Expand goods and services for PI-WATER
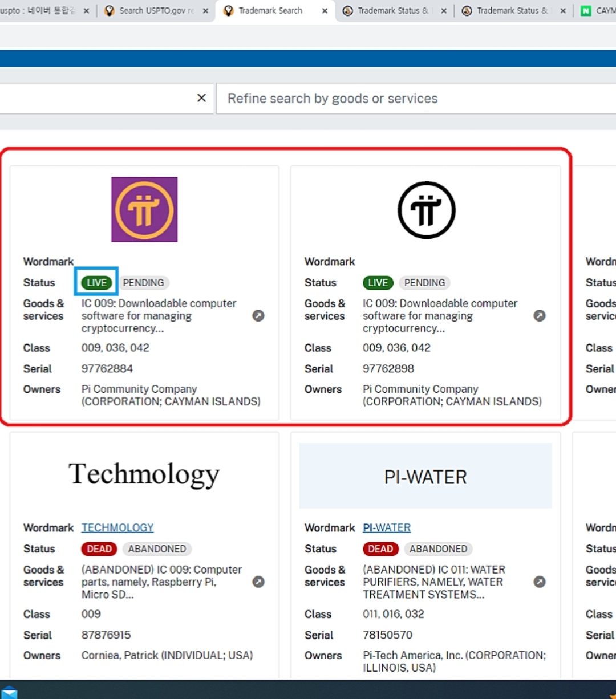 [540, 582]
